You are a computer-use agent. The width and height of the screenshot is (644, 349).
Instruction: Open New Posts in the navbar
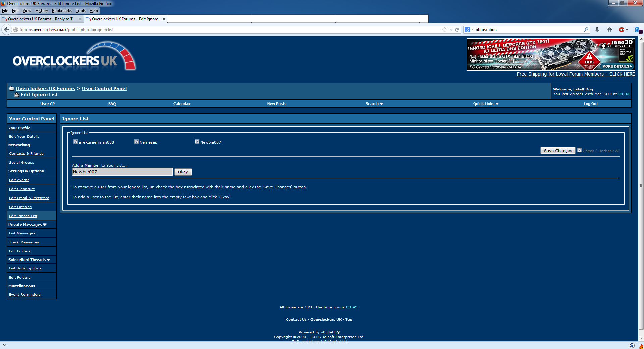tap(277, 104)
